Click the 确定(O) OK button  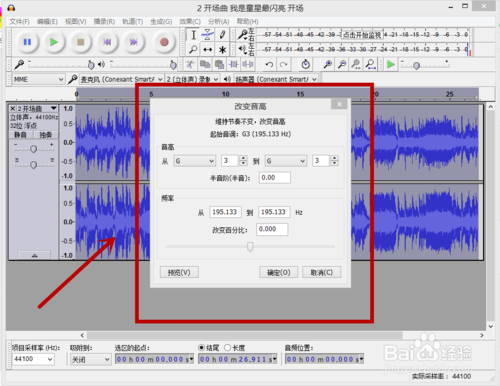pos(279,272)
